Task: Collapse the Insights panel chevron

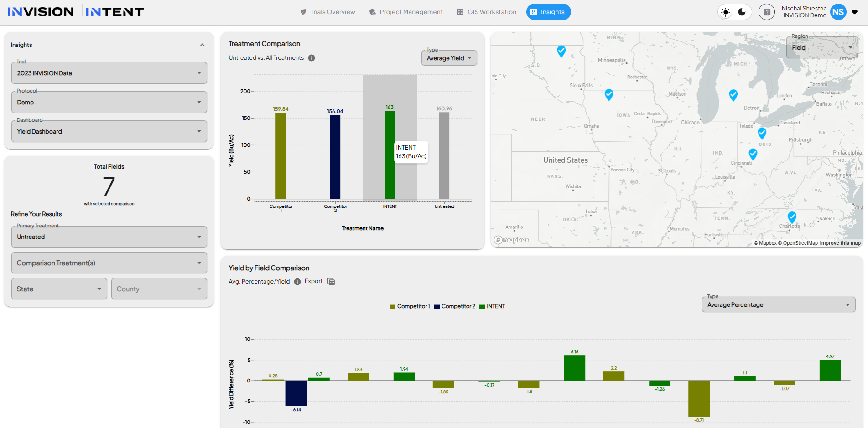Action: pyautogui.click(x=203, y=45)
